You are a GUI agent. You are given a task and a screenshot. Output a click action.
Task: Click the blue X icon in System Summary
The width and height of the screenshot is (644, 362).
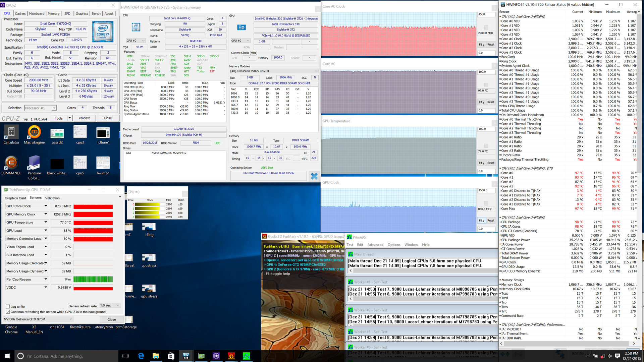pyautogui.click(x=314, y=176)
